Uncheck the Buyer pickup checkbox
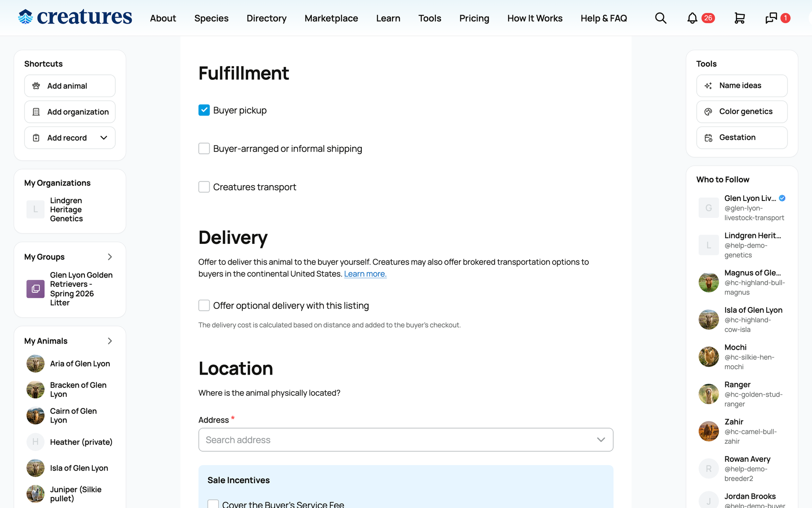Viewport: 812px width, 508px height. click(204, 110)
